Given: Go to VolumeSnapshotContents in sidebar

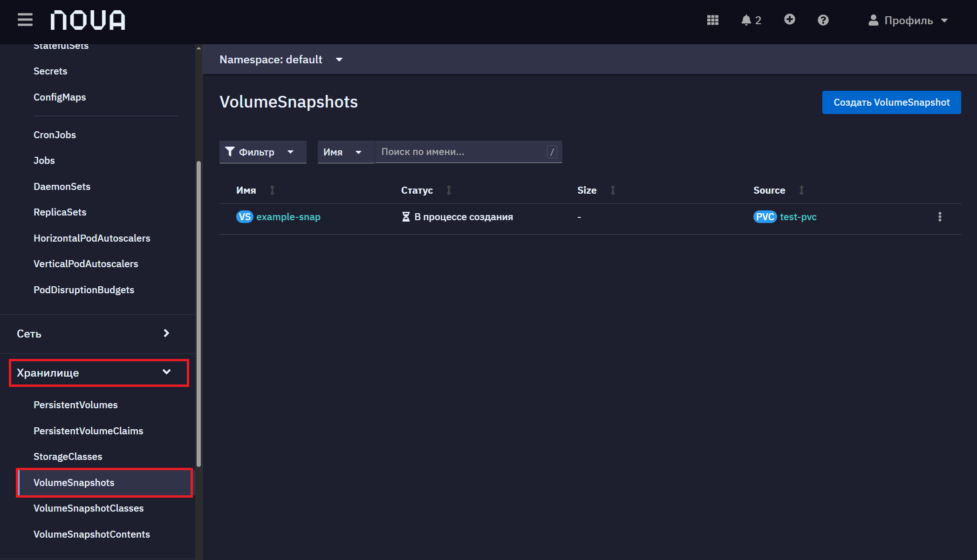Looking at the screenshot, I should (x=92, y=534).
